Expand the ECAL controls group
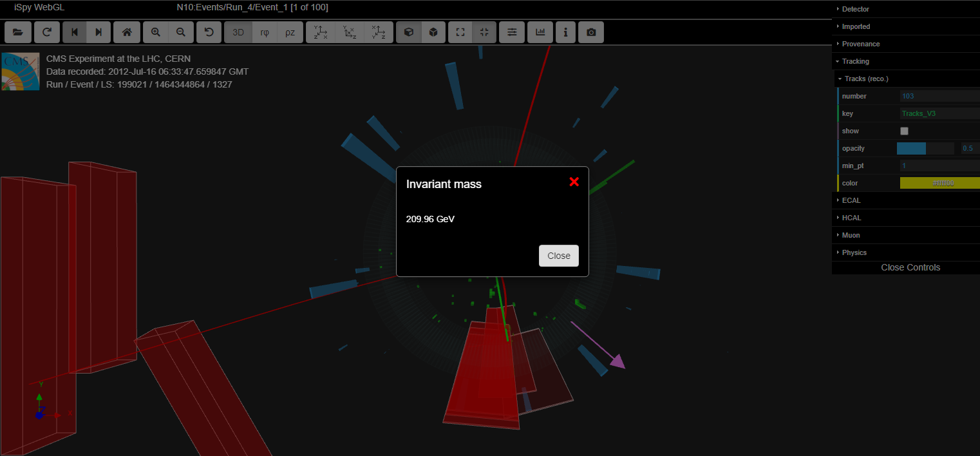This screenshot has height=456, width=980. tap(851, 200)
